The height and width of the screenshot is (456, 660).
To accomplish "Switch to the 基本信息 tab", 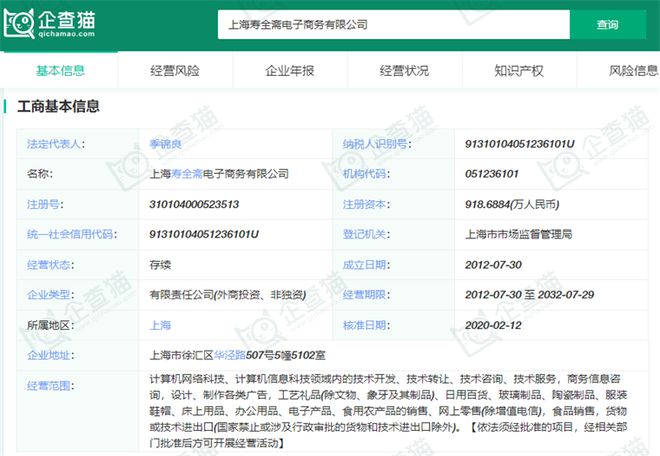I will (x=60, y=71).
